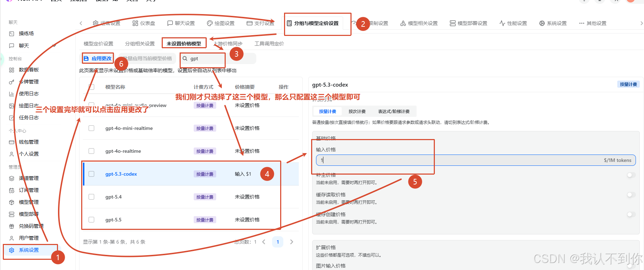Switch to the 模型相关设置 tab
This screenshot has width=644, height=270.
pos(419,23)
